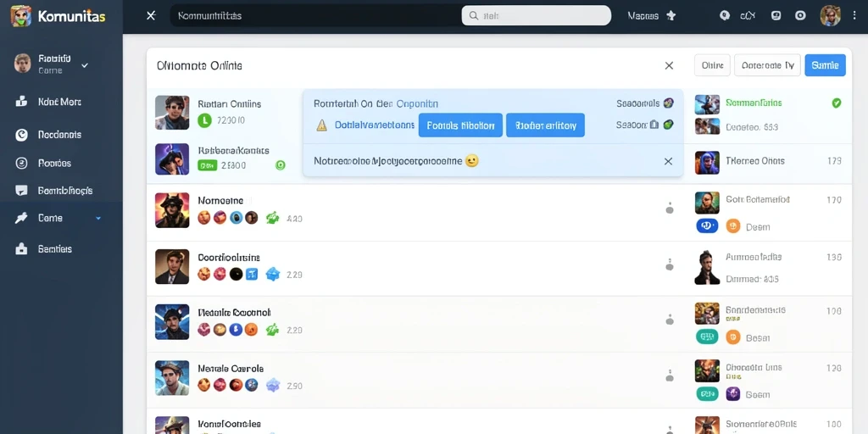The width and height of the screenshot is (868, 434).
Task: Click the Rosidid profile avatar in sidebar
Action: pos(22,63)
